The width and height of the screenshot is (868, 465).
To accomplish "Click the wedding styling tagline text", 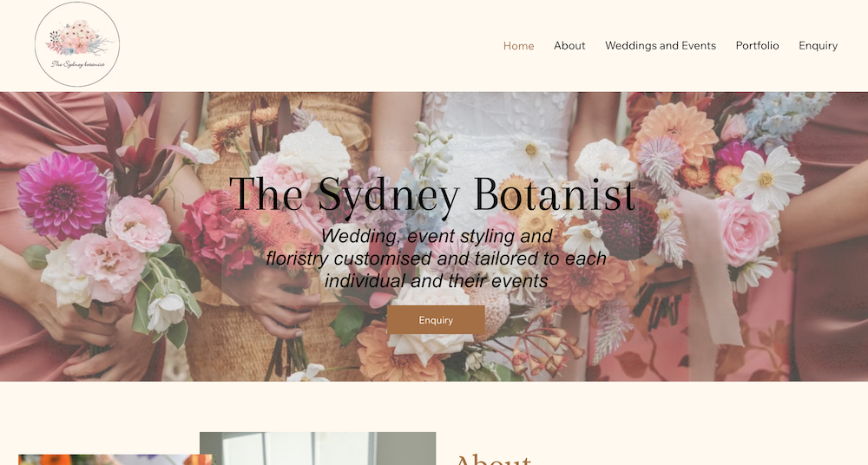I will click(x=437, y=259).
